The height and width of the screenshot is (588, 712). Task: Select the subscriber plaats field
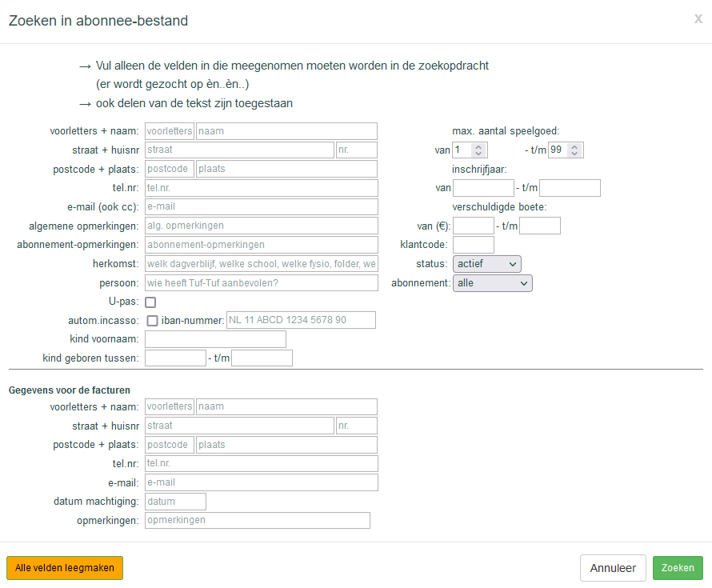pos(286,169)
